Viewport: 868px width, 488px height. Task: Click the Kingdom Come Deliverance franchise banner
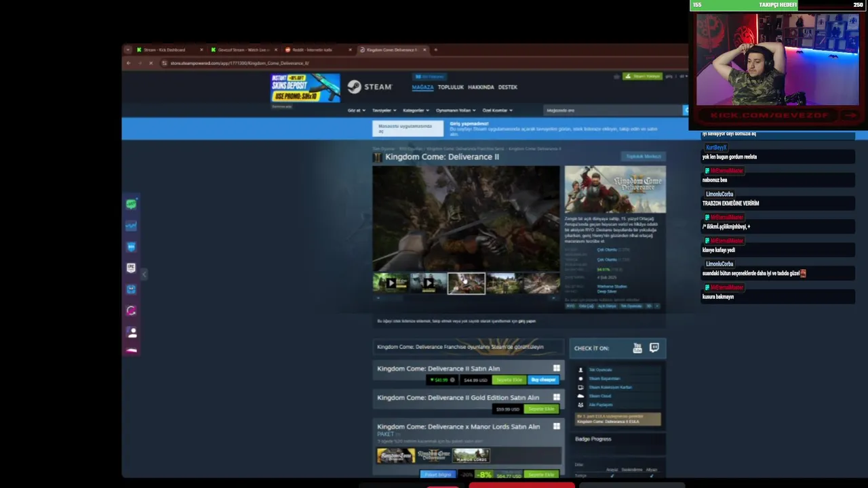pos(468,347)
